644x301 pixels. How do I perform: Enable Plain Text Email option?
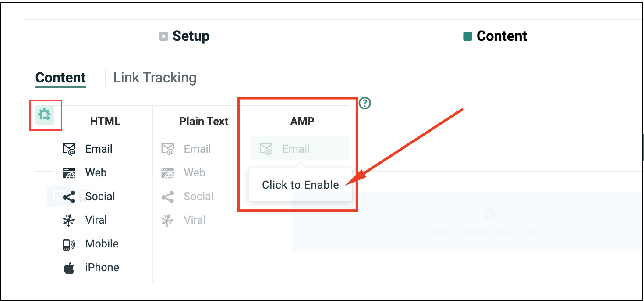197,149
